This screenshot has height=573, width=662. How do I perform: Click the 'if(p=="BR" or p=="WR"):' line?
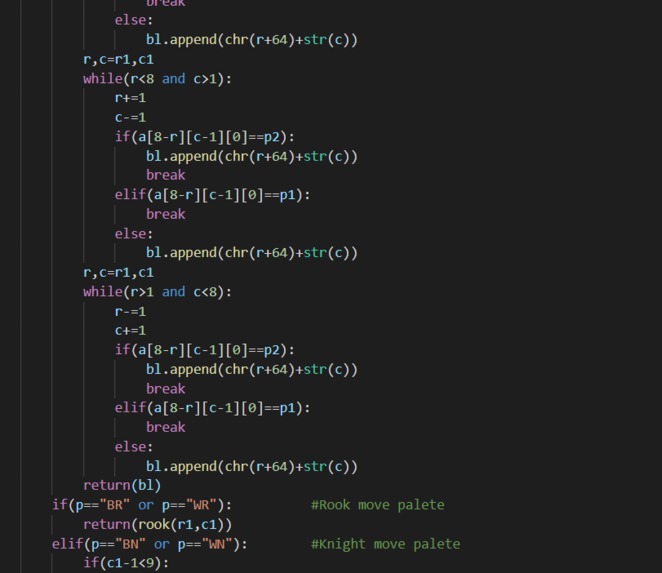tap(142, 505)
